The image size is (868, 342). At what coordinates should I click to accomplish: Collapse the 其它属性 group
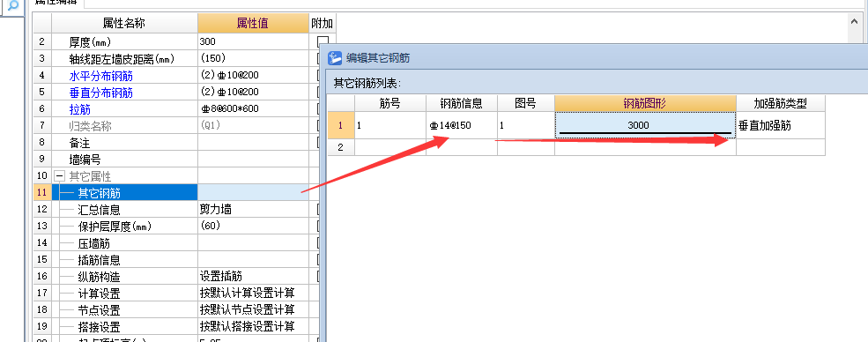[x=60, y=176]
